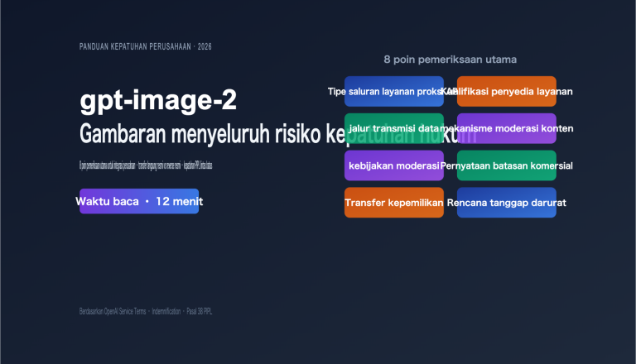This screenshot has height=364, width=636.
Task: Click the 'PANDUAN KEPATUHAN PERUSAHAAN · 2026' header
Action: 145,46
